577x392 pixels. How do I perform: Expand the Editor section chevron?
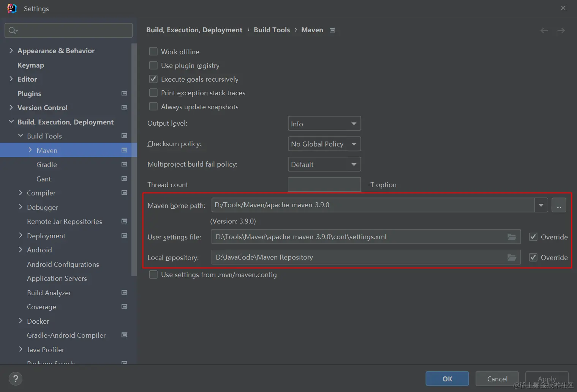coord(11,79)
